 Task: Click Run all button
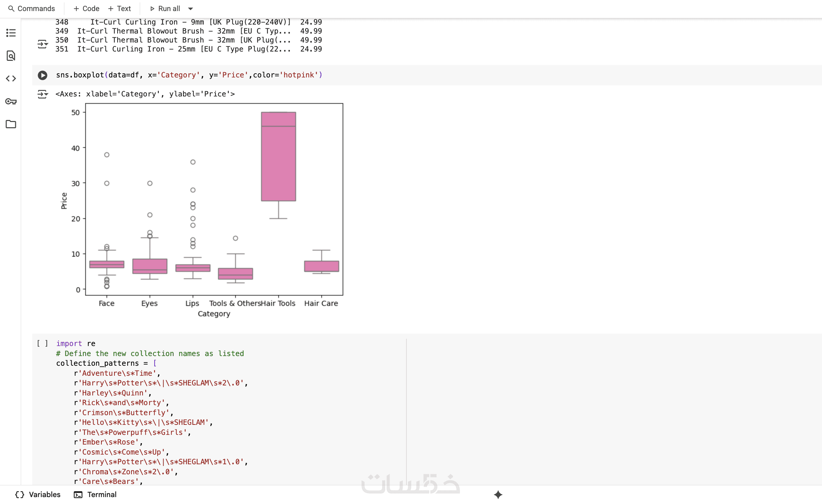(165, 9)
